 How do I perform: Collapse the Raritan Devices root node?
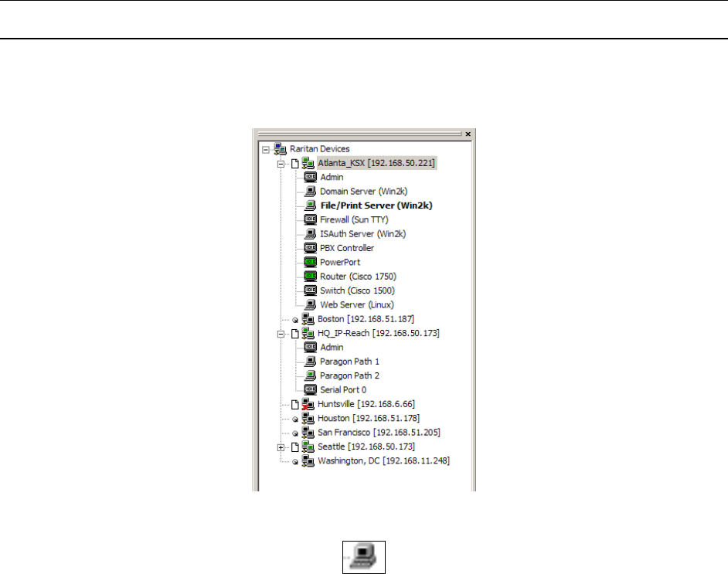[266, 150]
